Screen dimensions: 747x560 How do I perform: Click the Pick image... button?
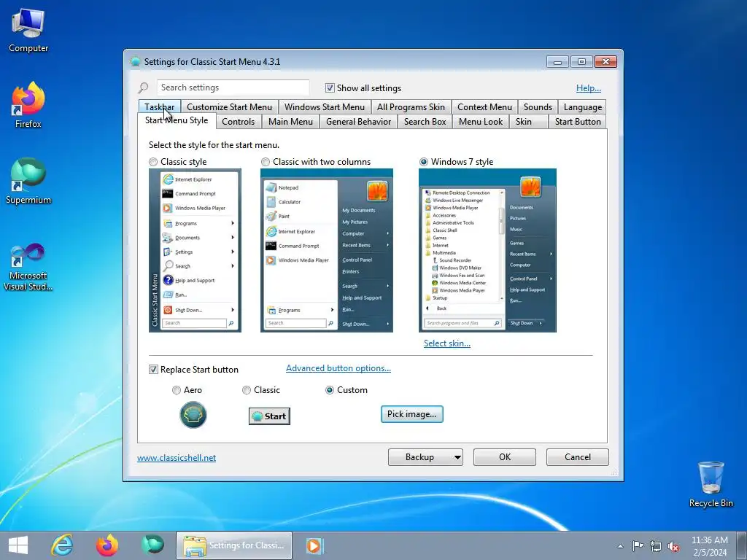coord(411,414)
